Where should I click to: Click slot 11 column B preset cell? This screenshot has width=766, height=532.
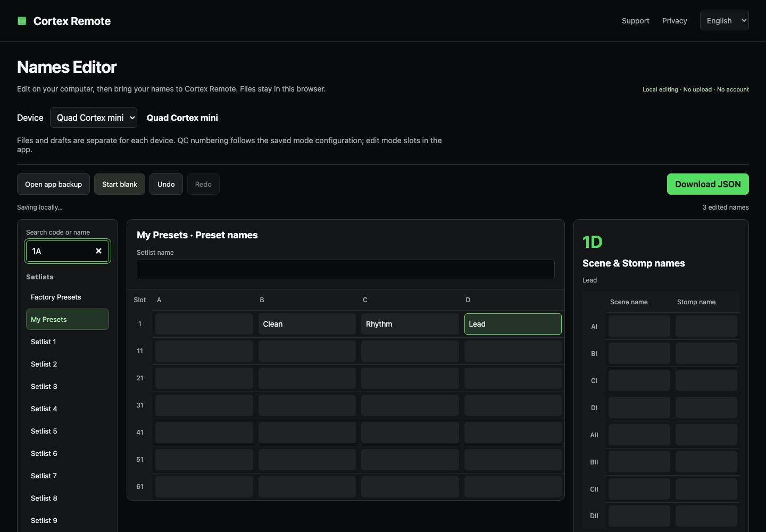coord(307,351)
